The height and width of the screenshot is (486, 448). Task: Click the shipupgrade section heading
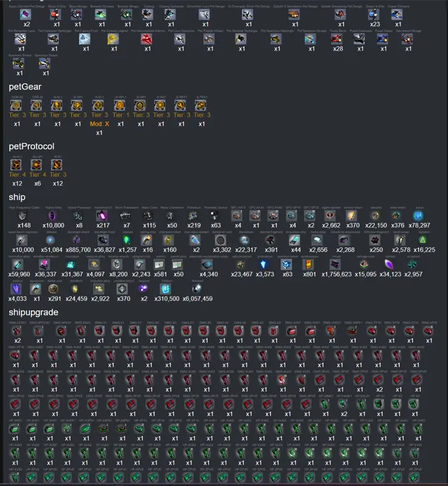(33, 312)
